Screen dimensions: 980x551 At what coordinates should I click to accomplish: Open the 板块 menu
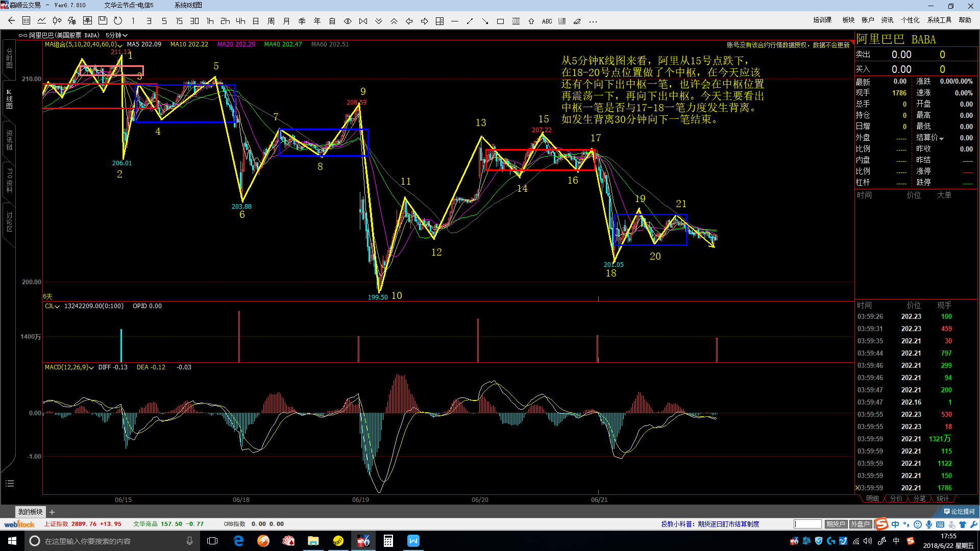(x=848, y=20)
